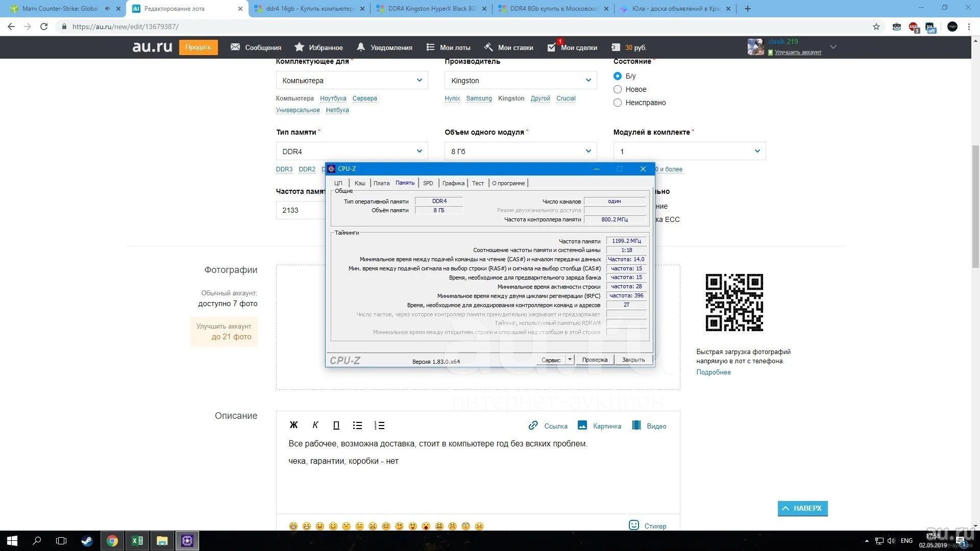980x551 pixels.
Task: Open the Производитель dropdown
Action: coord(521,80)
